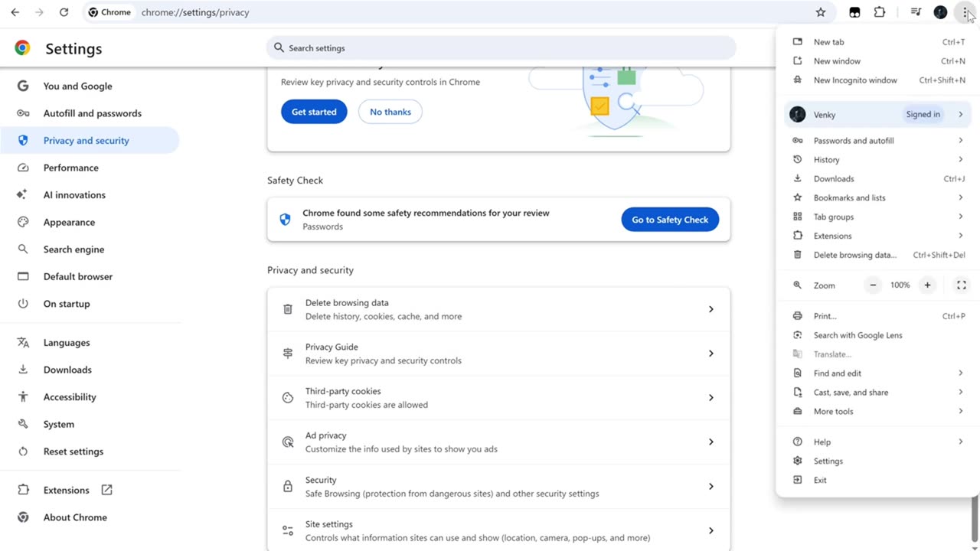Choose Delete browsing data from menu
Screen dimensions: 980x551
point(854,255)
